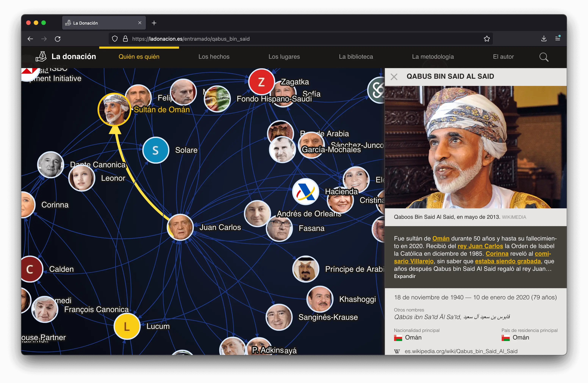Select the García-Mochales portrait node
The image size is (588, 383).
coord(282,149)
